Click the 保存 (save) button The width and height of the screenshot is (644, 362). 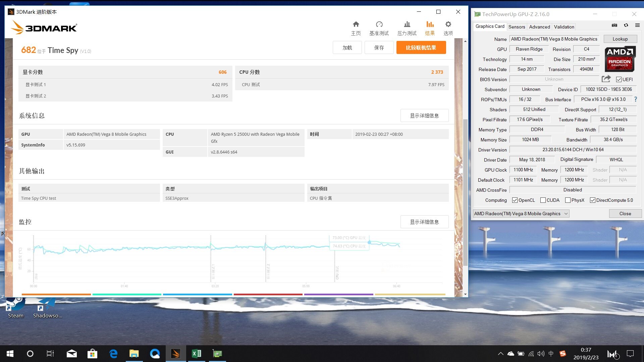tap(379, 48)
